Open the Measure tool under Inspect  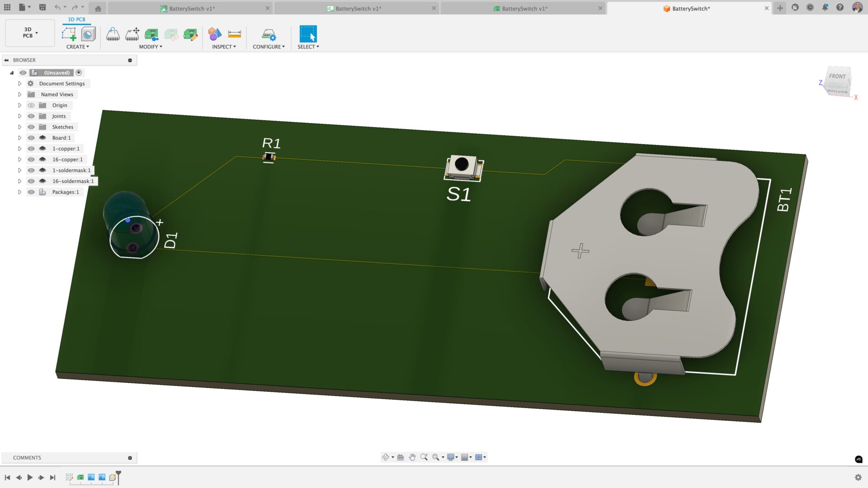click(235, 34)
